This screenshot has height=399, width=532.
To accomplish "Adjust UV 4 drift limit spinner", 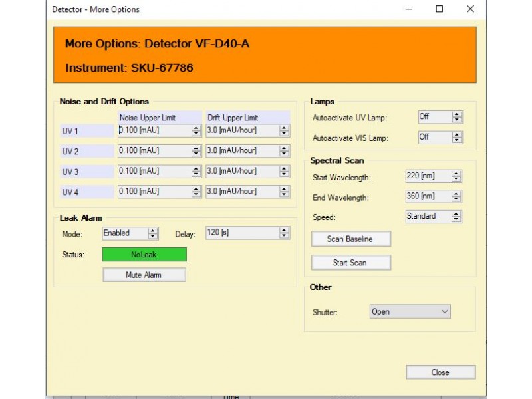I will coord(285,192).
